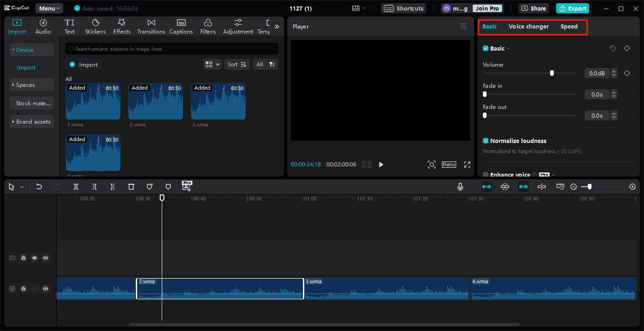Image resolution: width=644 pixels, height=331 pixels.
Task: Switch to the Speed tab
Action: [x=569, y=27]
